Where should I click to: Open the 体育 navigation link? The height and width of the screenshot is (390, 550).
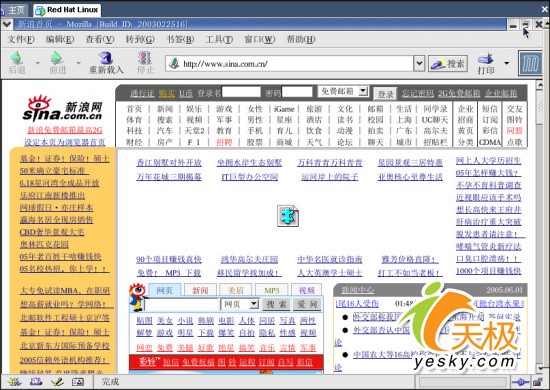point(134,120)
